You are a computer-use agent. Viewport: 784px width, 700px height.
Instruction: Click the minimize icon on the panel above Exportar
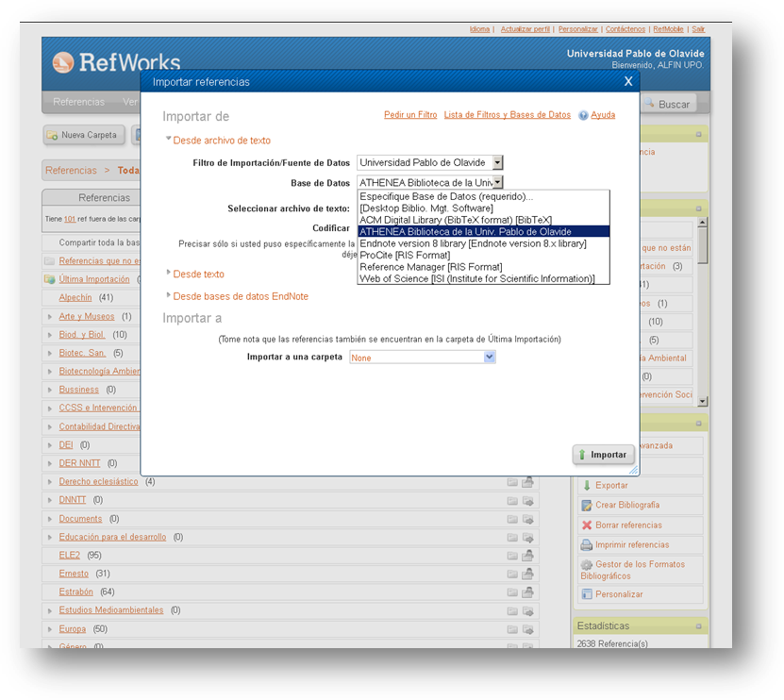click(x=698, y=424)
